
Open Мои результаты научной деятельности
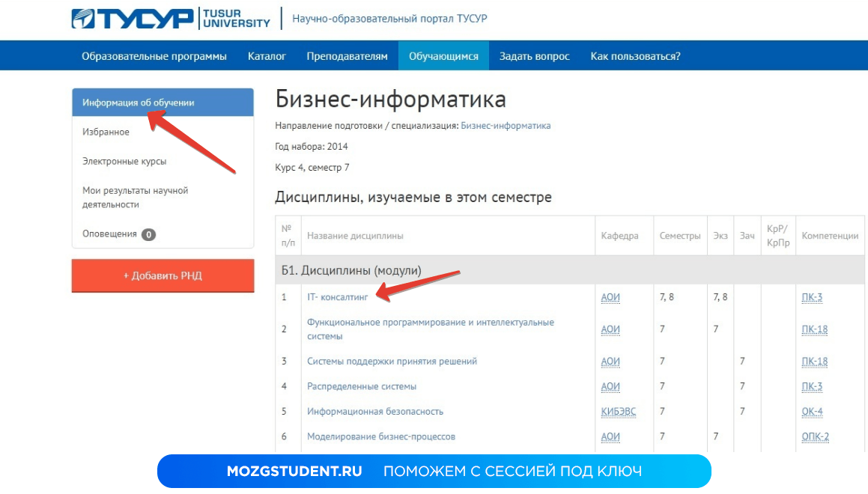[135, 198]
